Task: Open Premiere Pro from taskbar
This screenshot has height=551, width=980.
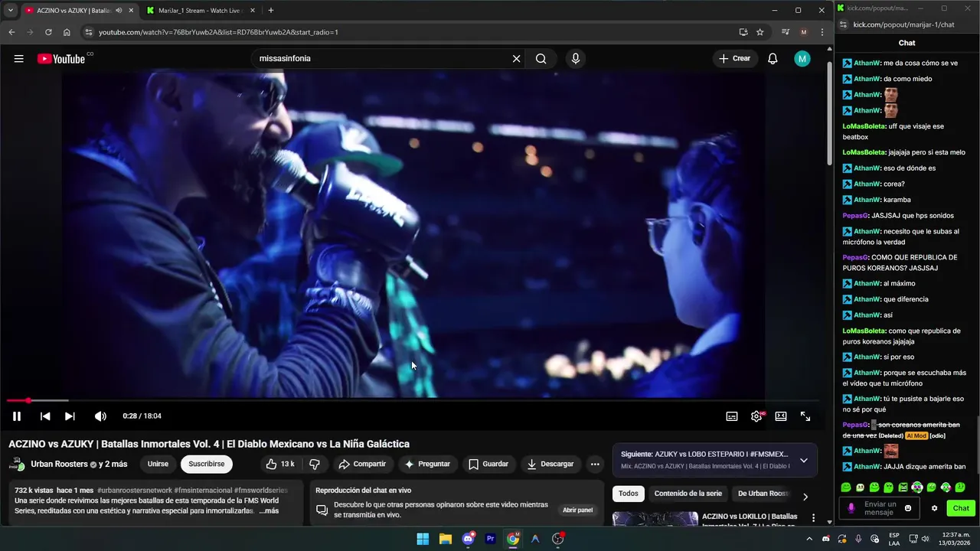Action: click(x=490, y=539)
